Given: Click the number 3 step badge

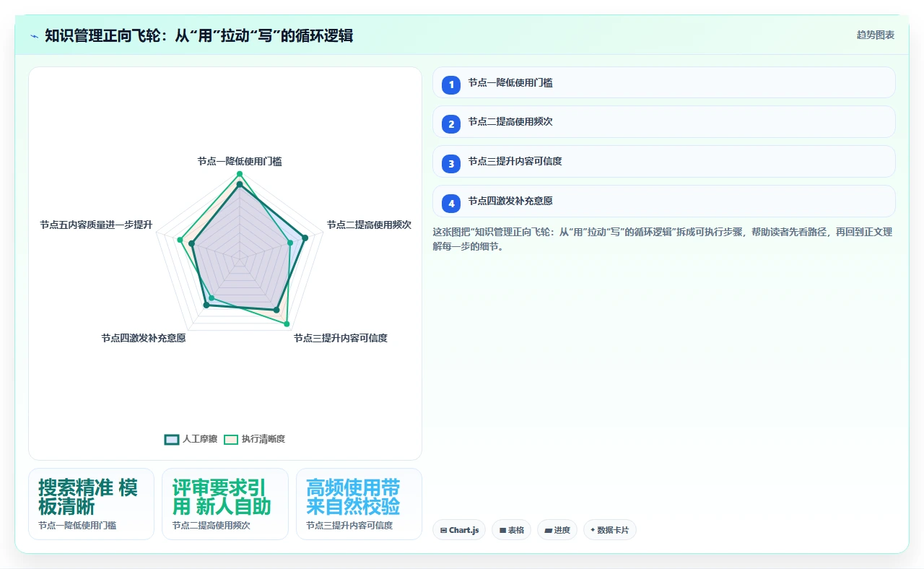Looking at the screenshot, I should 451,164.
